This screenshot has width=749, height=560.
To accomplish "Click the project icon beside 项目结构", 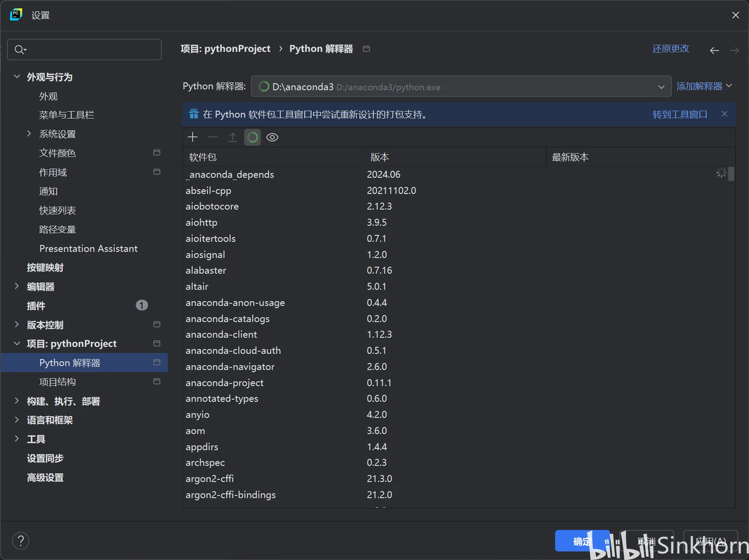I will click(x=156, y=382).
